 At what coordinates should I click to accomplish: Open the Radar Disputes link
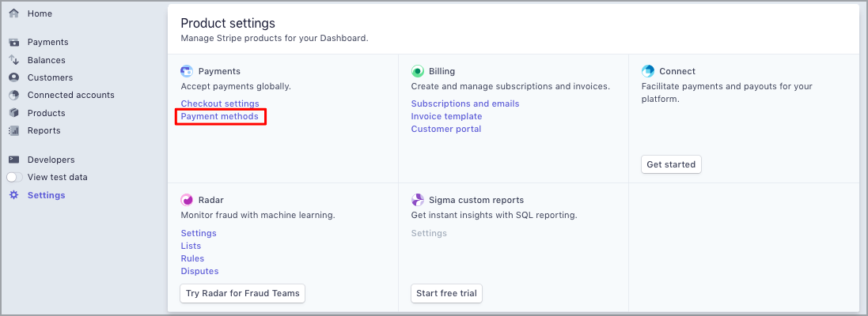pyautogui.click(x=200, y=271)
